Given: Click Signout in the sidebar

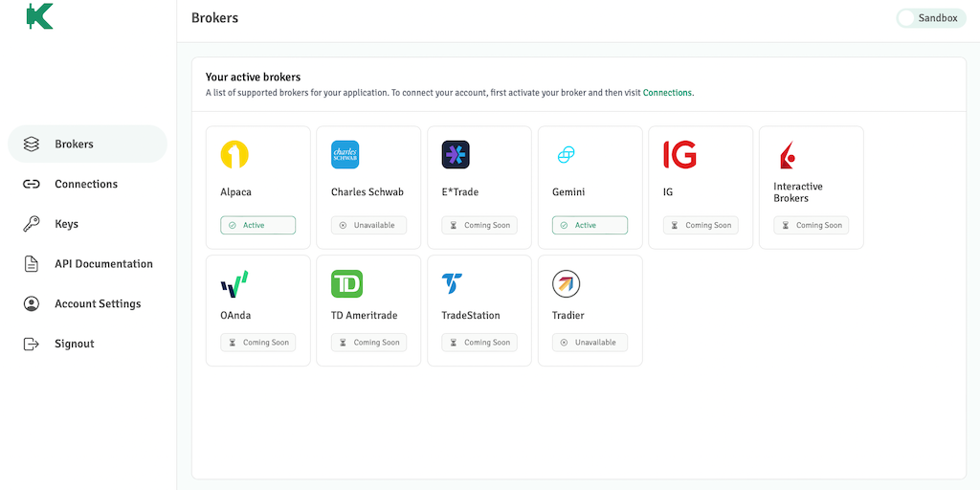Looking at the screenshot, I should 74,344.
